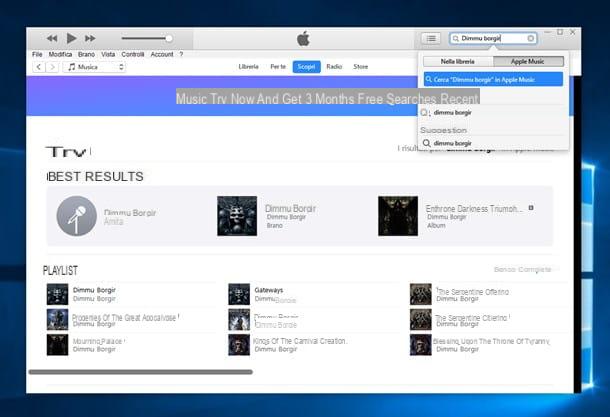Click the Dimmu borgir search field
This screenshot has width=610, height=417.
493,38
